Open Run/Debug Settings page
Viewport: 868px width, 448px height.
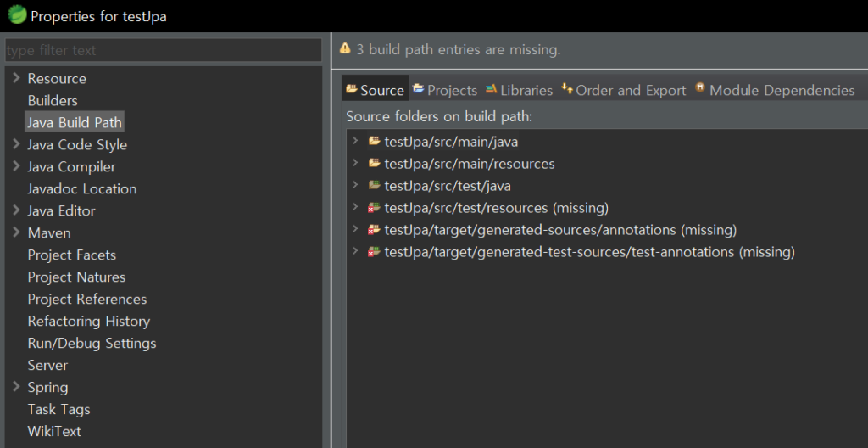tap(92, 343)
